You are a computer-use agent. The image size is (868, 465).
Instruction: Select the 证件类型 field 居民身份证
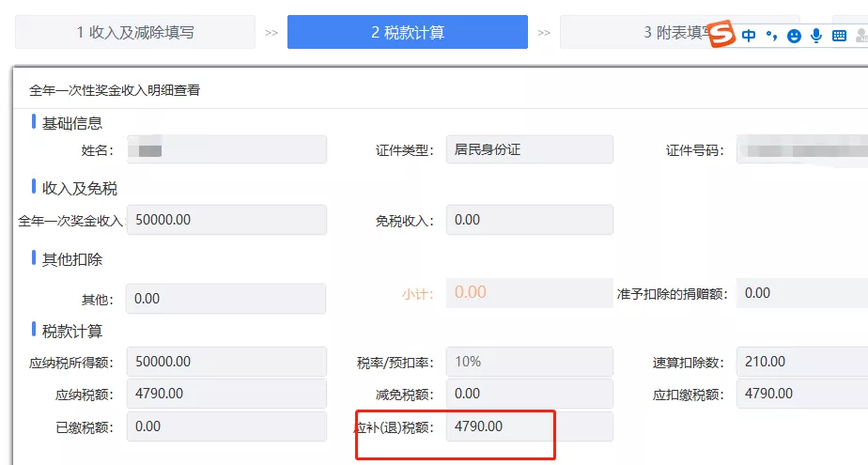529,149
